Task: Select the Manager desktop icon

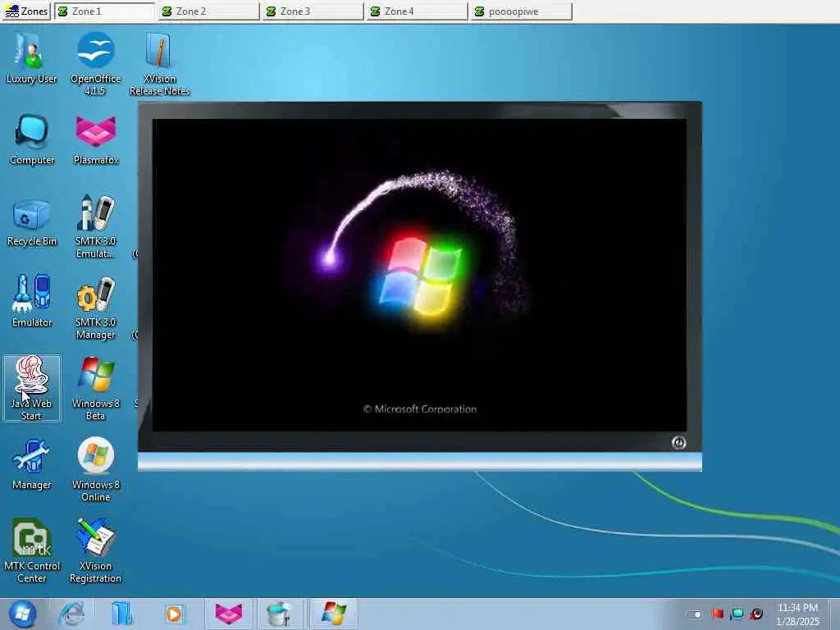Action: (x=32, y=464)
